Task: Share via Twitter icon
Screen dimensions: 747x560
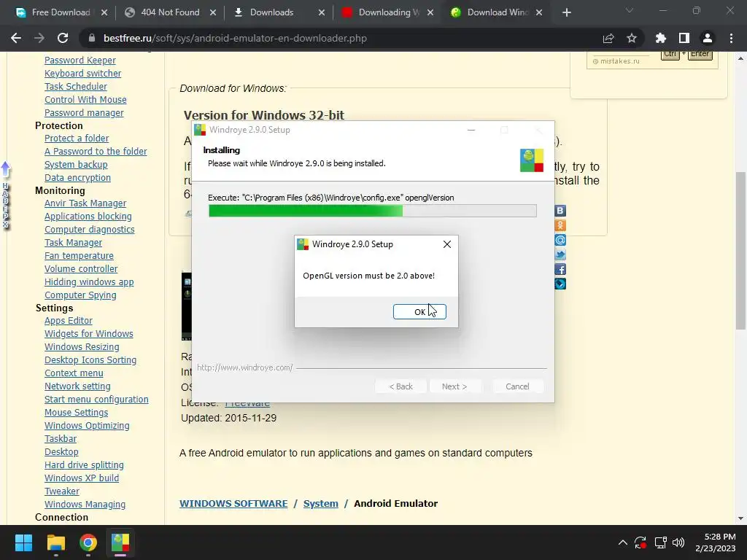Action: click(x=560, y=254)
